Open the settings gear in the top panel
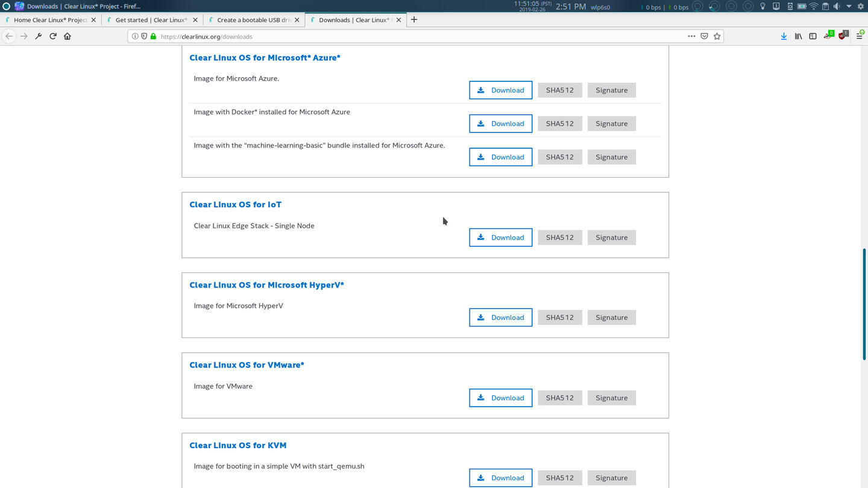The image size is (868, 488). coord(861,7)
